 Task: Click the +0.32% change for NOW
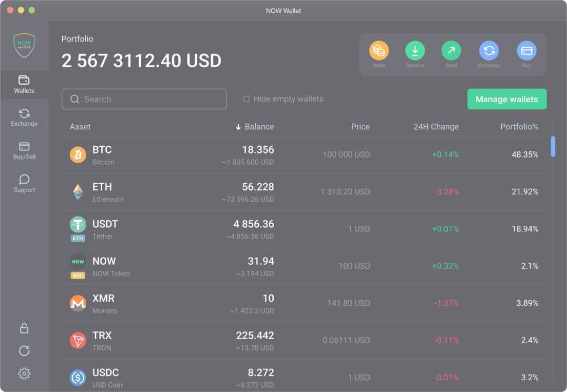[445, 266]
